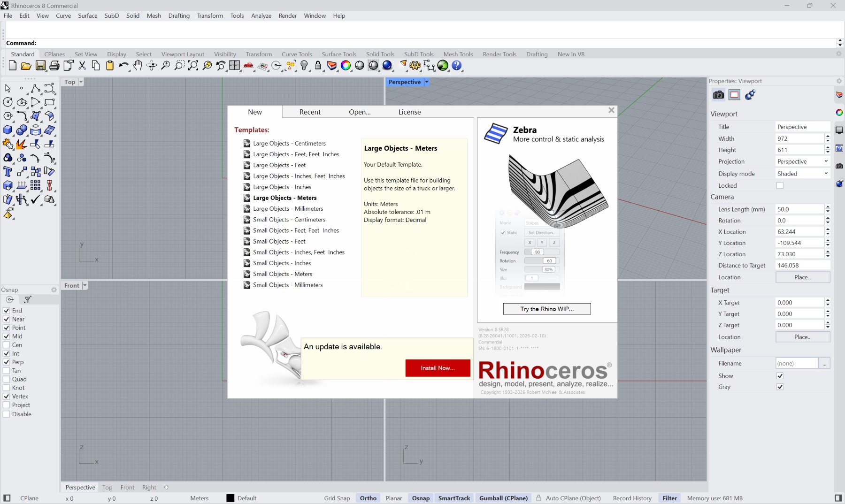The height and width of the screenshot is (504, 845).
Task: Save the model with the floppy disk icon
Action: (x=40, y=66)
